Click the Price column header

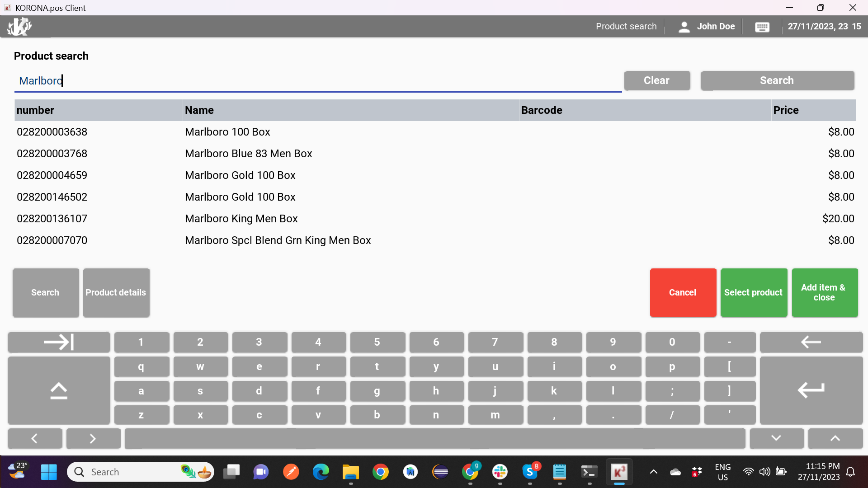(x=814, y=110)
